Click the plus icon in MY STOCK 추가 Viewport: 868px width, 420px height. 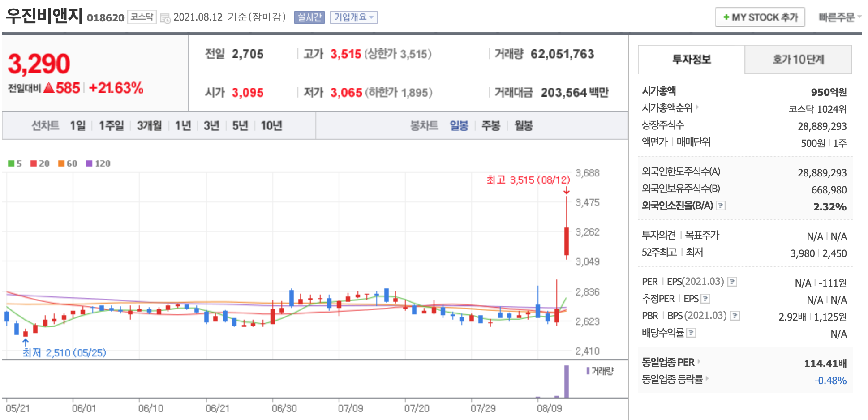726,17
